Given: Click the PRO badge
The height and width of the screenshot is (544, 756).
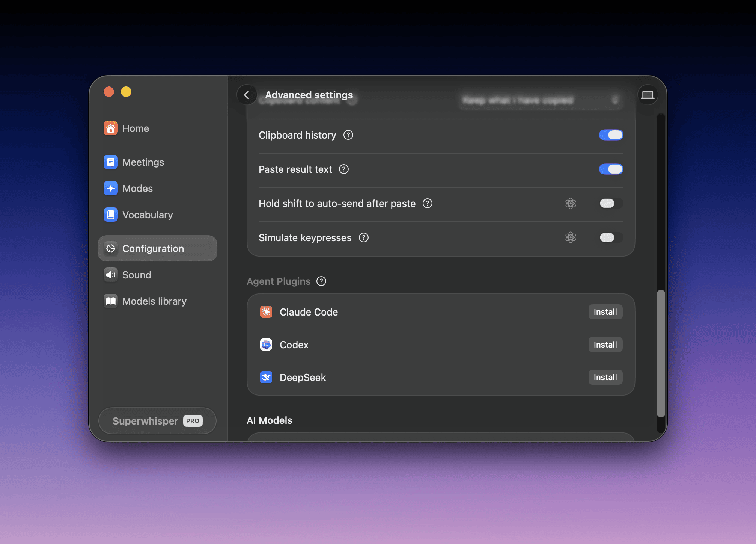Looking at the screenshot, I should click(193, 421).
